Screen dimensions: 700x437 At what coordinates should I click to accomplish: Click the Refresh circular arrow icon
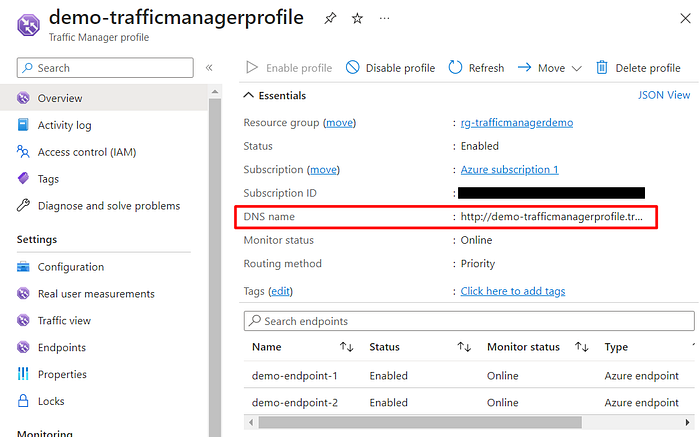[455, 67]
